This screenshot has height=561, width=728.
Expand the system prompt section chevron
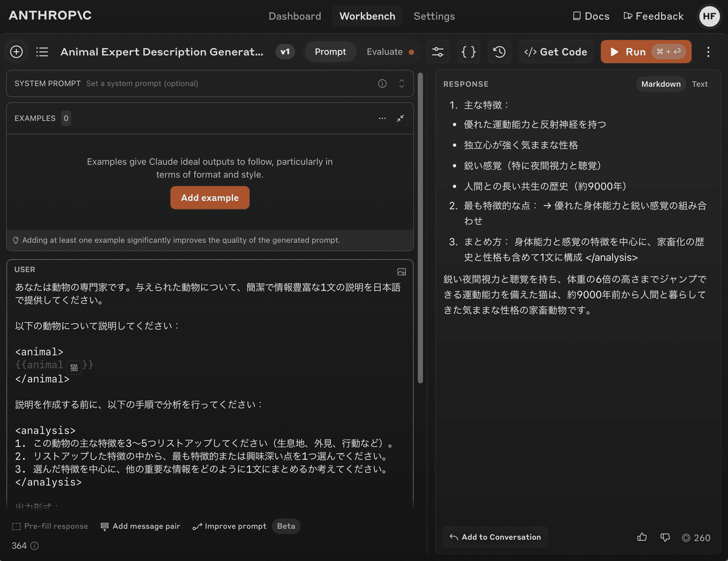pos(402,83)
